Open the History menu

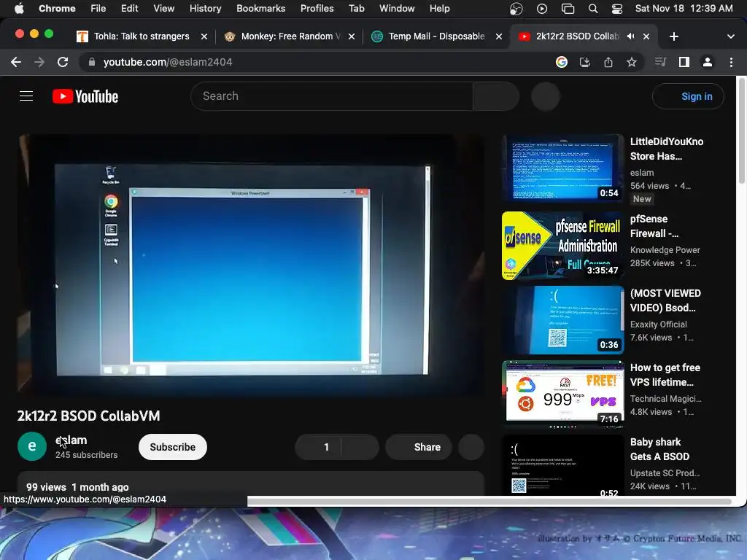point(205,8)
